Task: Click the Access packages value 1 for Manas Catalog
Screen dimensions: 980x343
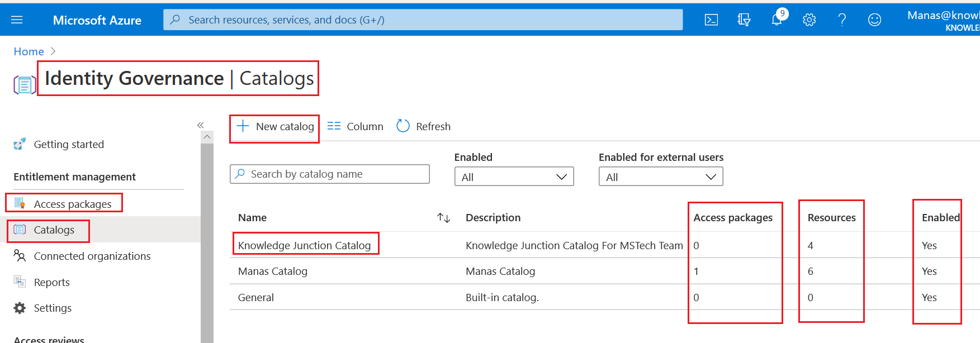Action: coord(696,271)
